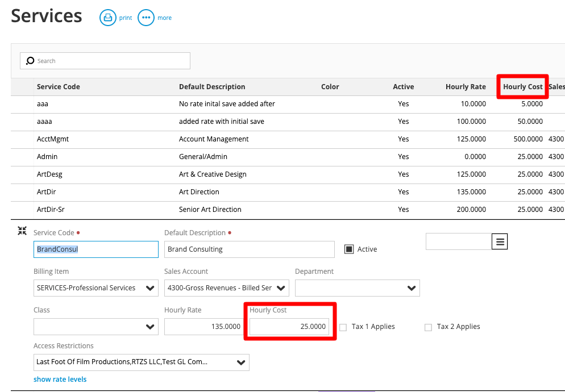Select the Admin service code
This screenshot has width=565, height=392.
point(47,156)
